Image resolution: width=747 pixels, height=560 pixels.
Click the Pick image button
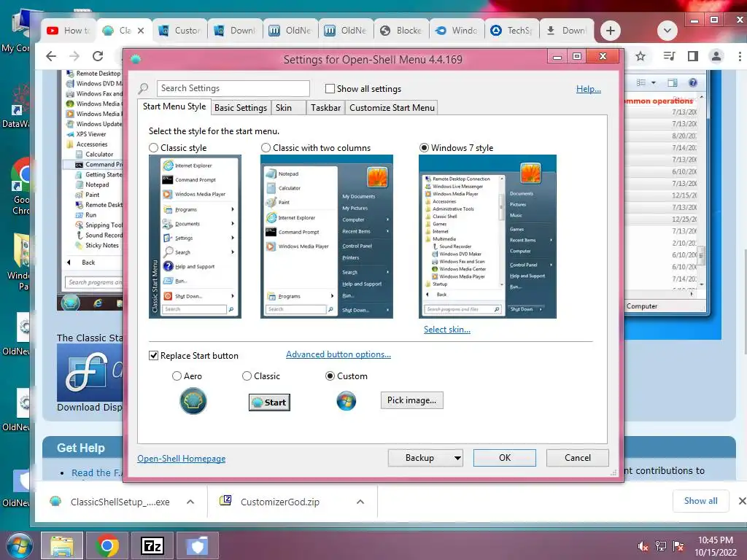tap(411, 400)
